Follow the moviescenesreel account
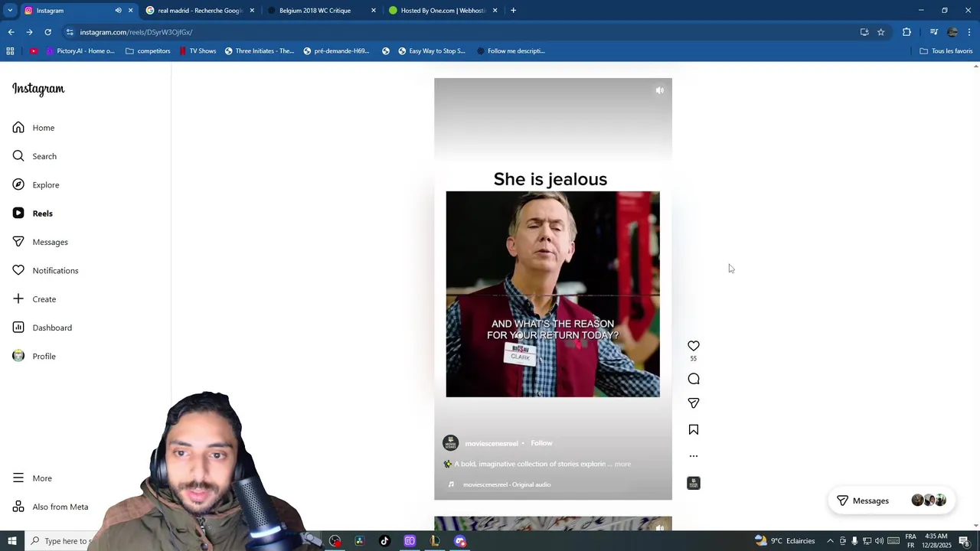The width and height of the screenshot is (980, 551). [x=541, y=443]
